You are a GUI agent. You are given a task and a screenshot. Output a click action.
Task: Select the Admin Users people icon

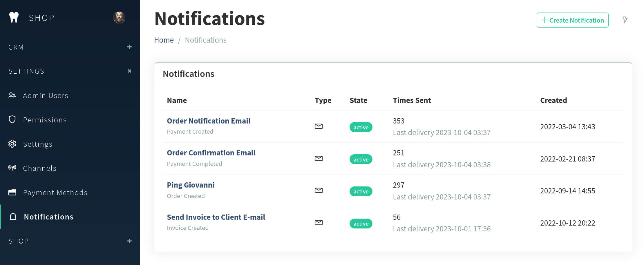pos(12,95)
